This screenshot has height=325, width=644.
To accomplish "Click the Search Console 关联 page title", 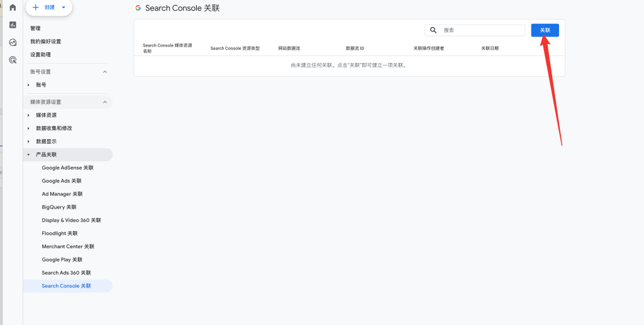I will [182, 8].
